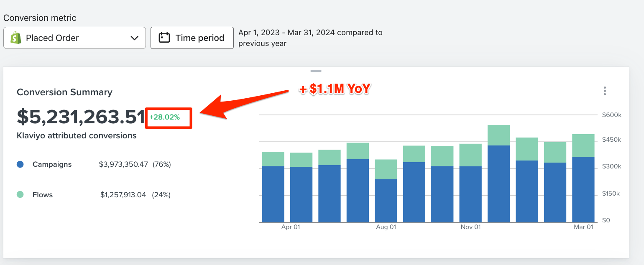Click the $1,257,913.04 flows value
This screenshot has height=265, width=644.
coord(123,195)
